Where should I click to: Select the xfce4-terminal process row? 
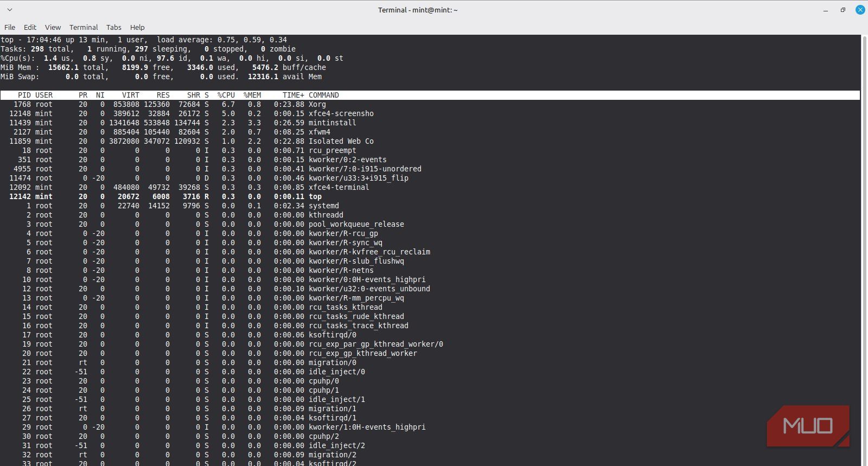pyautogui.click(x=430, y=187)
